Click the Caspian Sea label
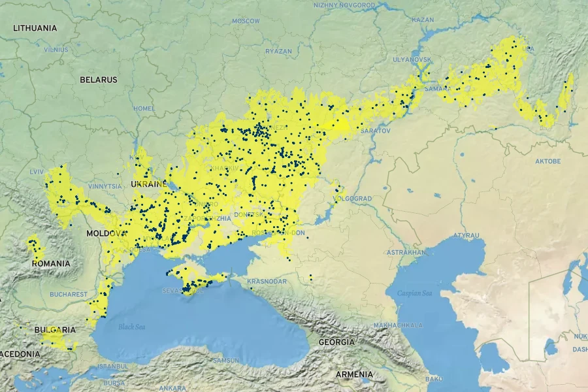This screenshot has width=588, height=392. coord(415,293)
